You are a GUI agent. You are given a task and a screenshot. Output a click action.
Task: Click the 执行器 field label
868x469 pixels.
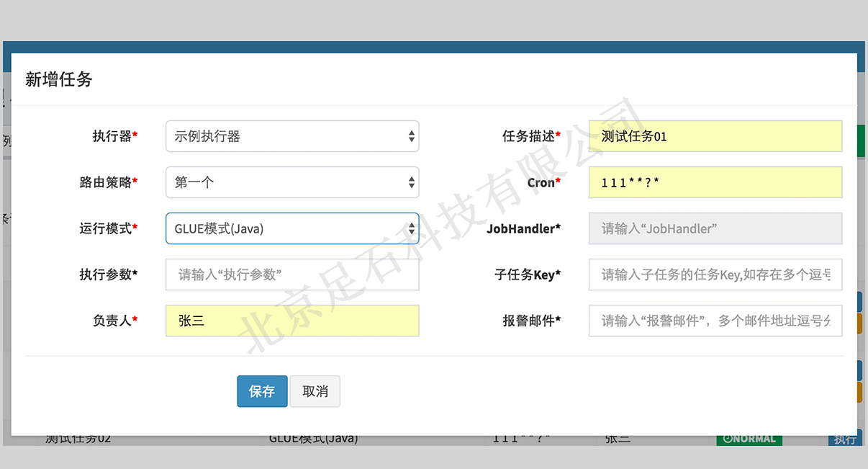(112, 136)
